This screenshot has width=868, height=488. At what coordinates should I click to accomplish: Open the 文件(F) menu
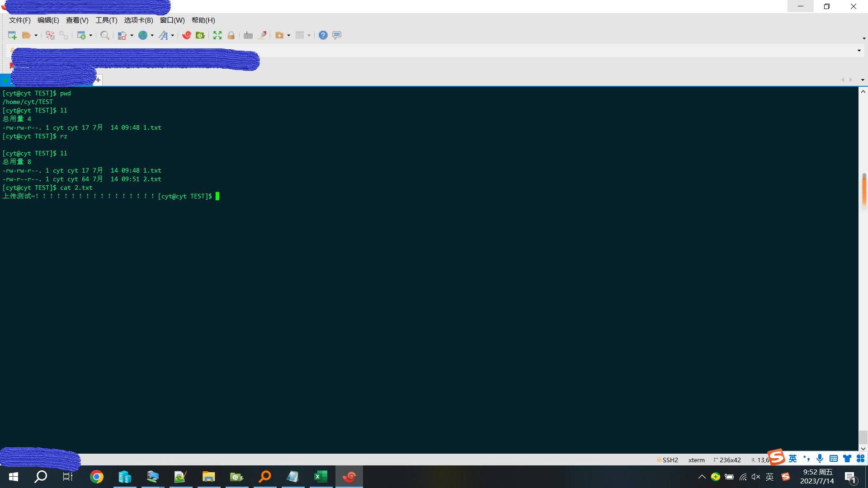click(x=19, y=20)
